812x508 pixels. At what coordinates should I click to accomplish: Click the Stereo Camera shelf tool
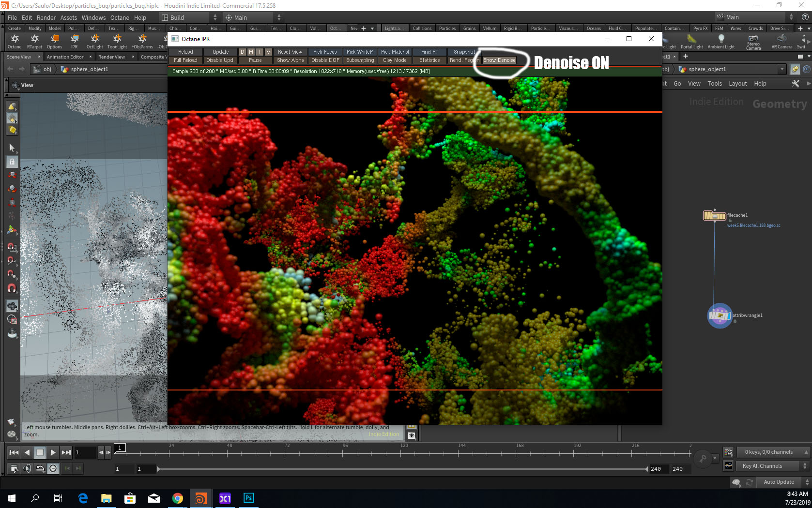[753, 41]
